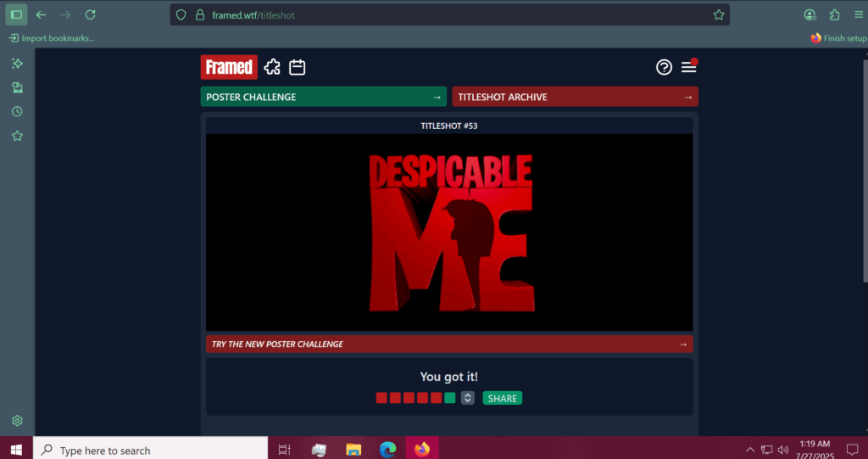
Task: Open the sidebar history clock icon
Action: click(17, 111)
